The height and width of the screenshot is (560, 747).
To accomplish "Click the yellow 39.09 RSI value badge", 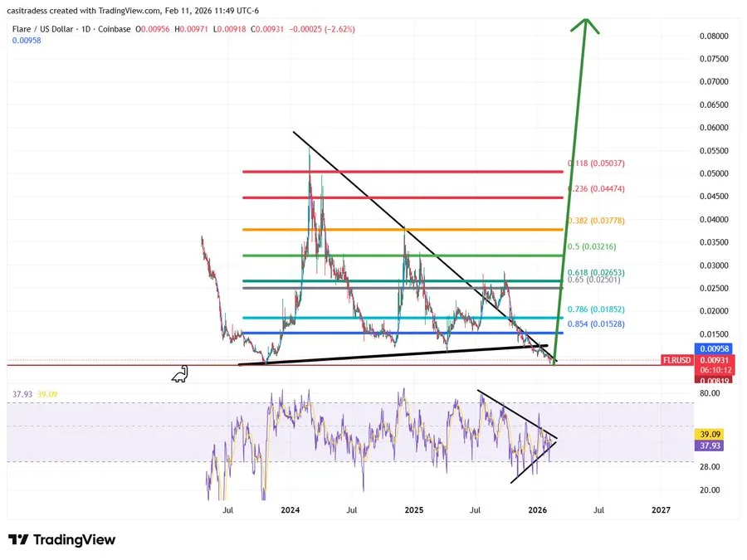I will tap(710, 434).
